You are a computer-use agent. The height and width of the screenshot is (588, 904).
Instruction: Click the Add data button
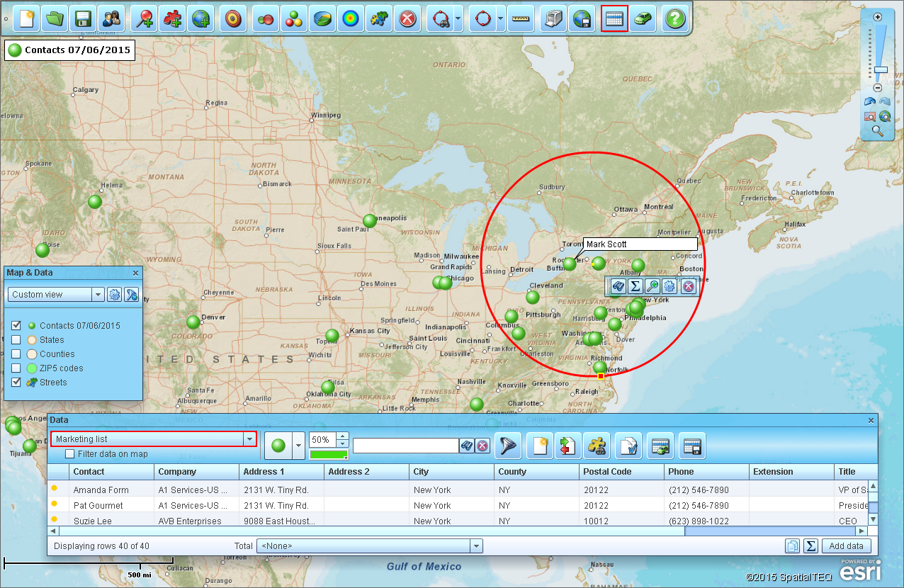click(x=846, y=545)
